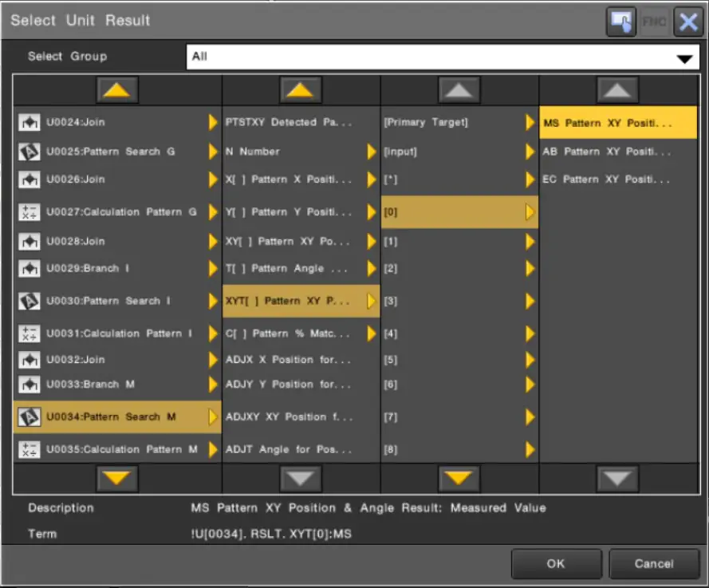Click the Join icon beside U0024
The width and height of the screenshot is (709, 588).
pyautogui.click(x=29, y=123)
